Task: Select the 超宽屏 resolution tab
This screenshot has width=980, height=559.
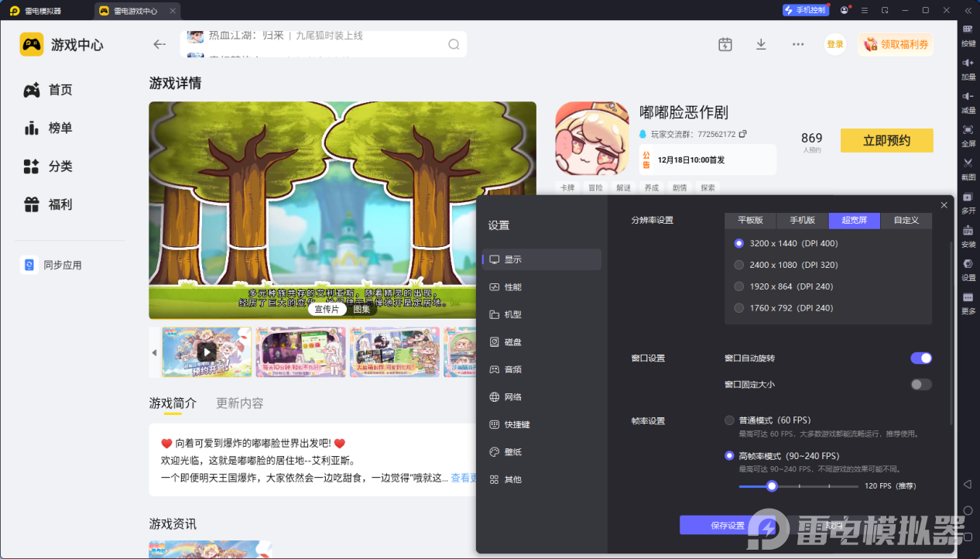Action: (x=855, y=220)
